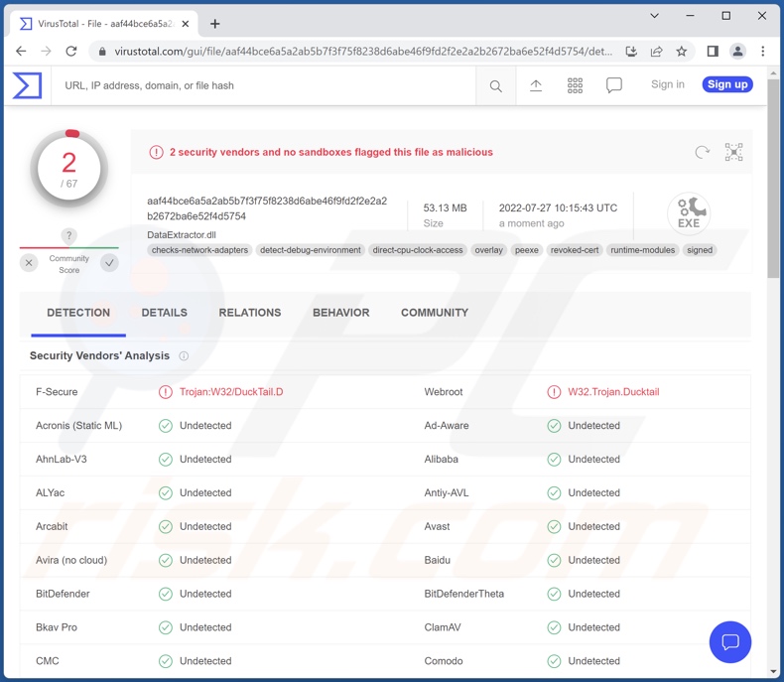This screenshot has height=682, width=784.
Task: Click the revoked-cert tag
Action: tap(575, 250)
